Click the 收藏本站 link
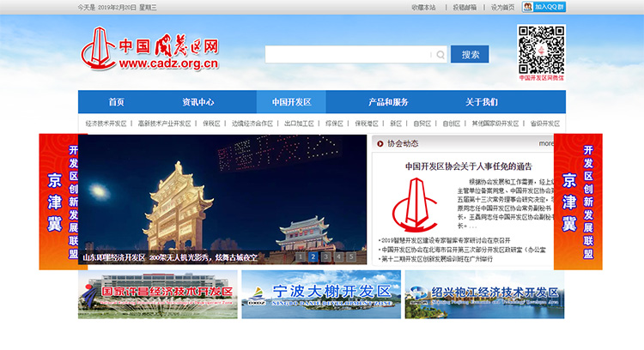This screenshot has height=350, width=644. [x=424, y=8]
